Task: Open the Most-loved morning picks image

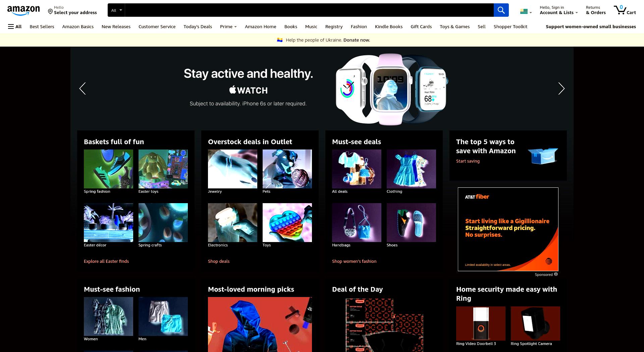Action: (x=260, y=325)
